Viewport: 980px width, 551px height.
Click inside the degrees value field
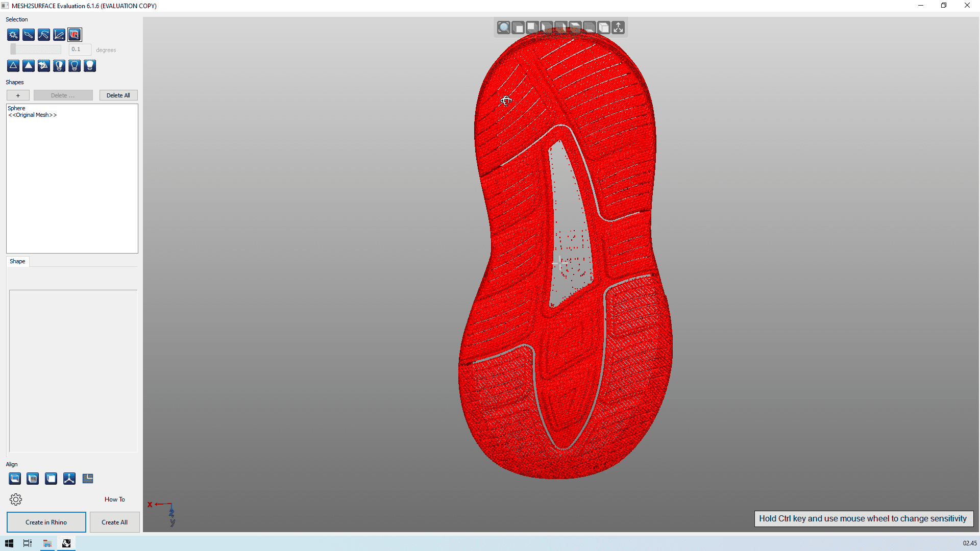point(79,49)
